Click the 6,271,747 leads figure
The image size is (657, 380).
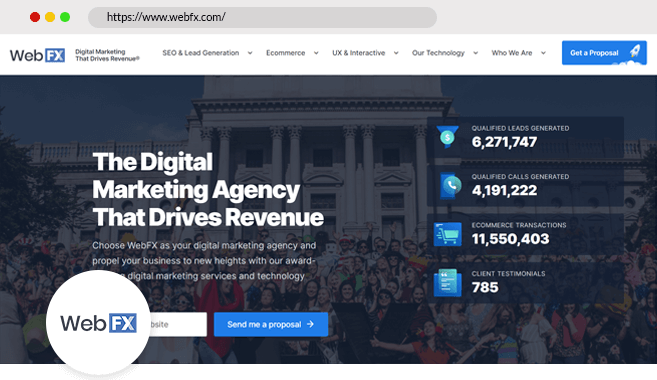(504, 142)
